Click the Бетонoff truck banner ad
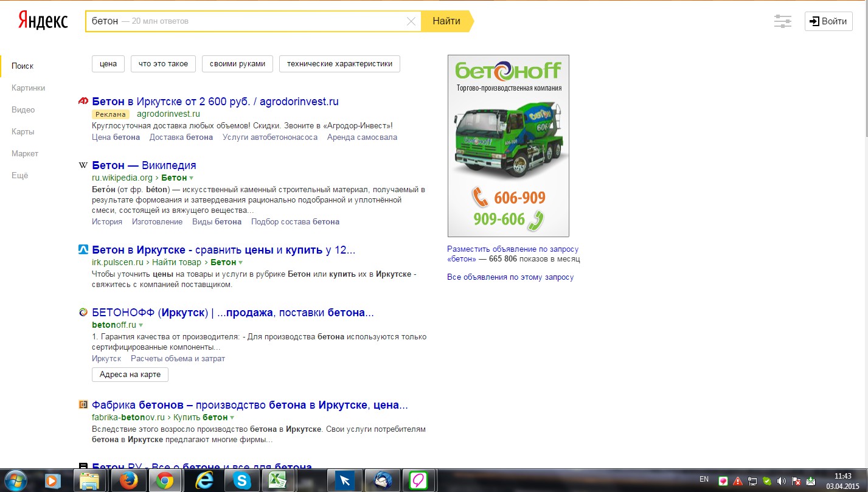868x492 pixels. coord(509,146)
